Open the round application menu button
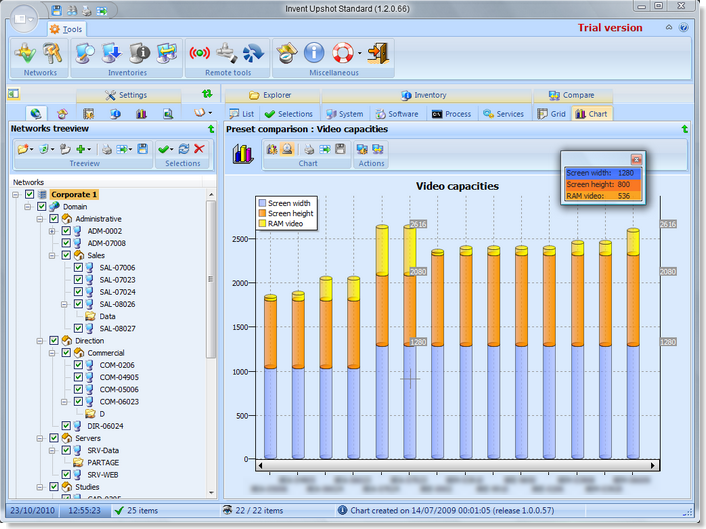The image size is (706, 529). (x=23, y=19)
